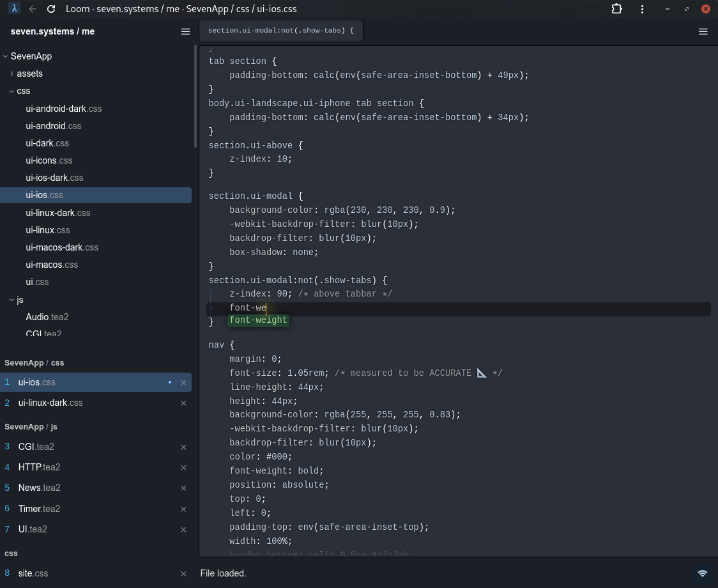Screen dimensions: 718x588
Task: Collapse the js folder
Action: click(x=11, y=300)
